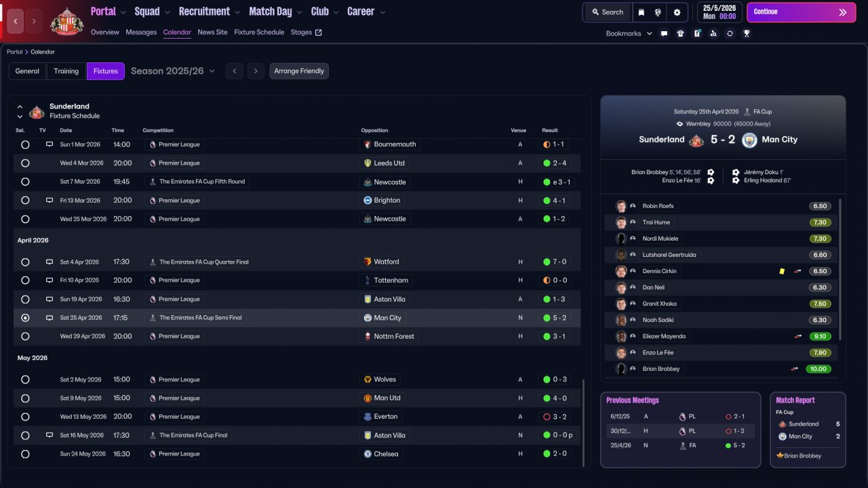Screen dimensions: 868x488
Task: Select the Nottm Forest fixture radio button
Action: (x=25, y=336)
